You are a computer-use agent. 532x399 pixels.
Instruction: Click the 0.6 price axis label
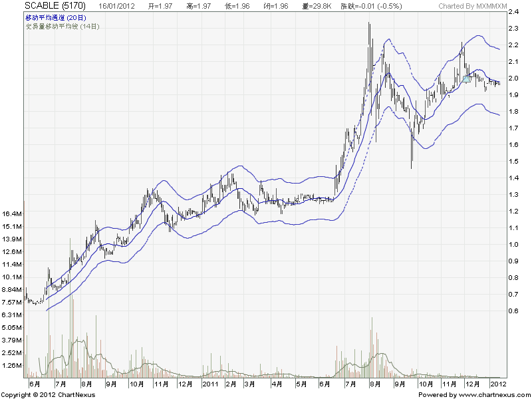[x=513, y=311]
